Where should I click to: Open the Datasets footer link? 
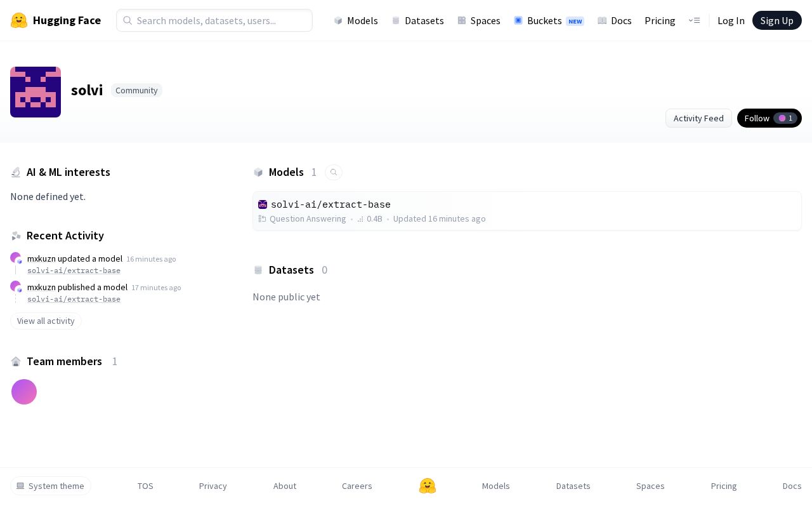[573, 486]
